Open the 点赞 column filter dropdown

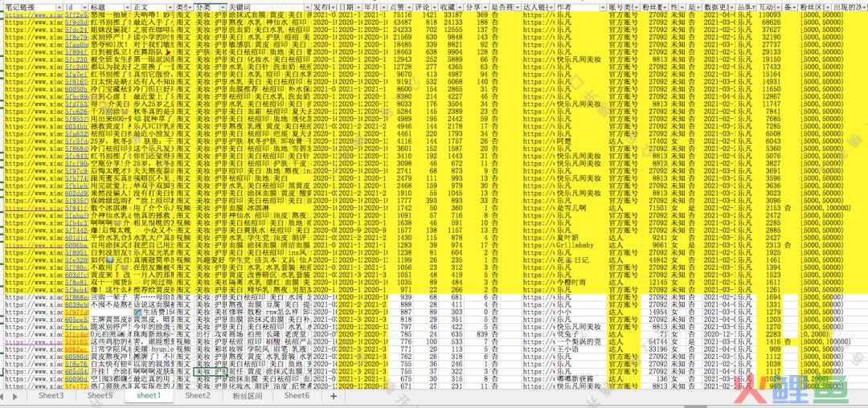(411, 8)
